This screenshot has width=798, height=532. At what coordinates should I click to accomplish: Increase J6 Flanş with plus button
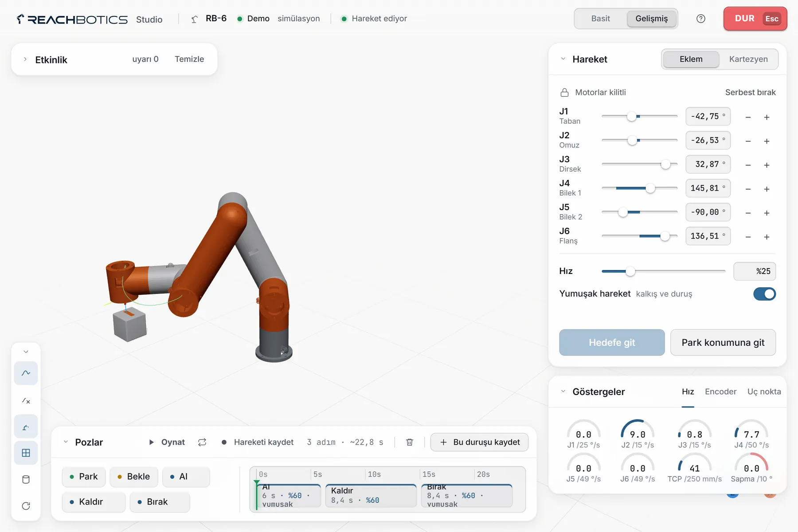point(767,237)
